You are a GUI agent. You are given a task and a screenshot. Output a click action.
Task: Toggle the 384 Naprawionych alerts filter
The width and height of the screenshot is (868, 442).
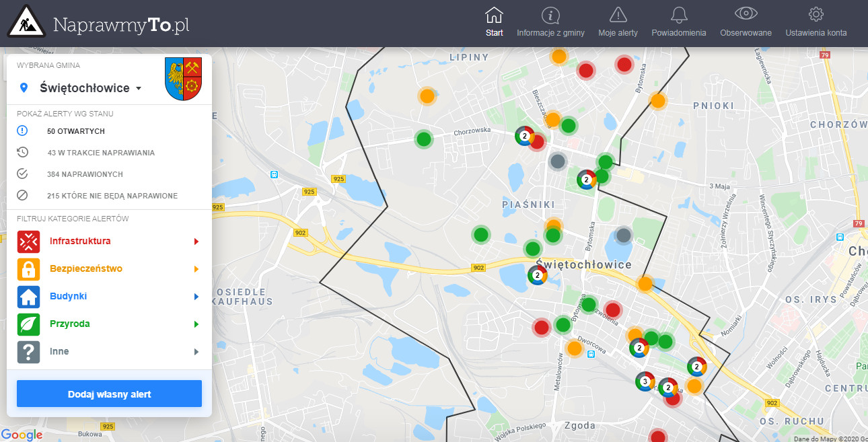coord(85,174)
